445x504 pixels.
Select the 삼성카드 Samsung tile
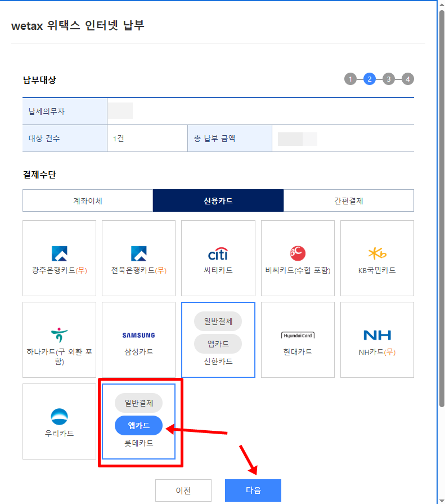point(139,340)
